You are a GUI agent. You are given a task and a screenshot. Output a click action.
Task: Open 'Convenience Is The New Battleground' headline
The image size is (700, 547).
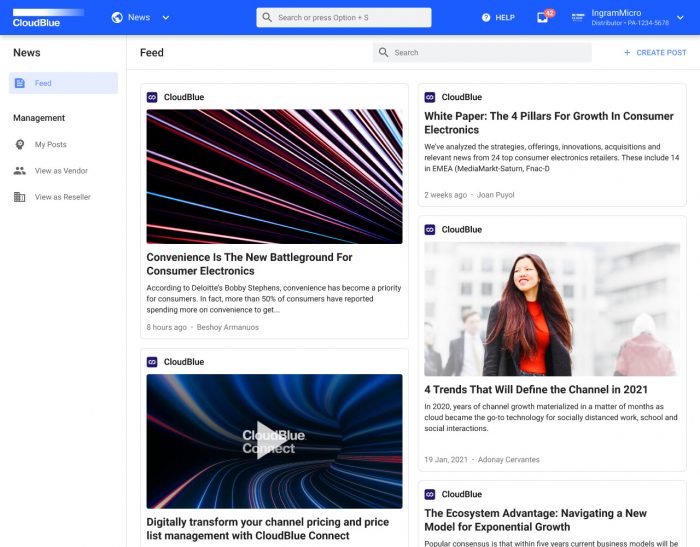[x=249, y=264]
